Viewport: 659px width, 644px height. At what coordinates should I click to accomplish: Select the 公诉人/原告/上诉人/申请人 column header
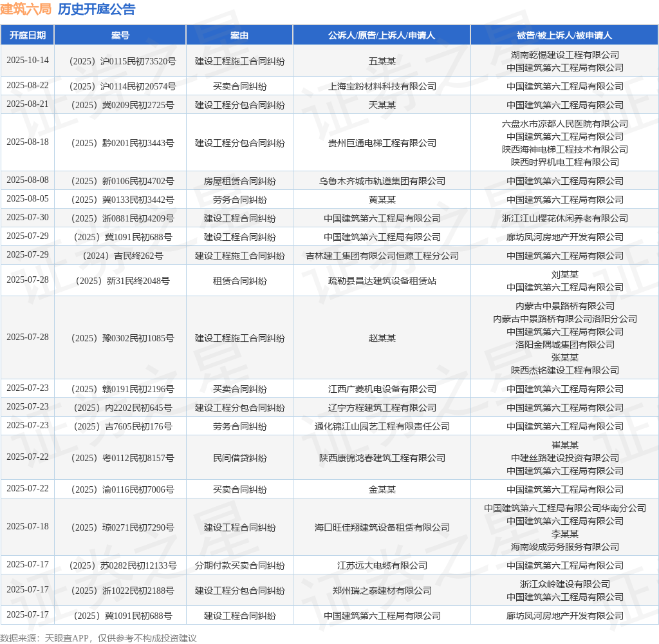(382, 35)
